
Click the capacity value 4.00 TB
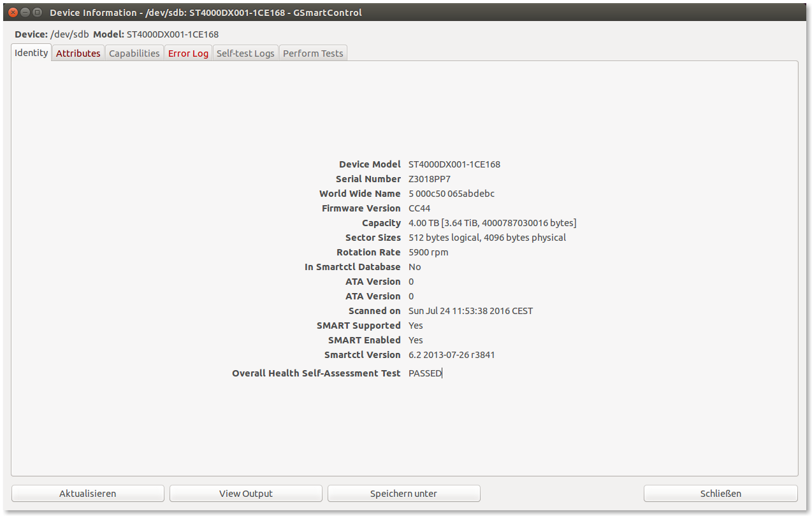pos(493,223)
